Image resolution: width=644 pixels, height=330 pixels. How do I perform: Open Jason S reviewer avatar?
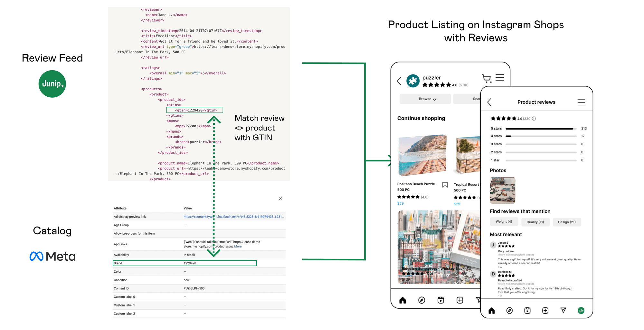(493, 245)
